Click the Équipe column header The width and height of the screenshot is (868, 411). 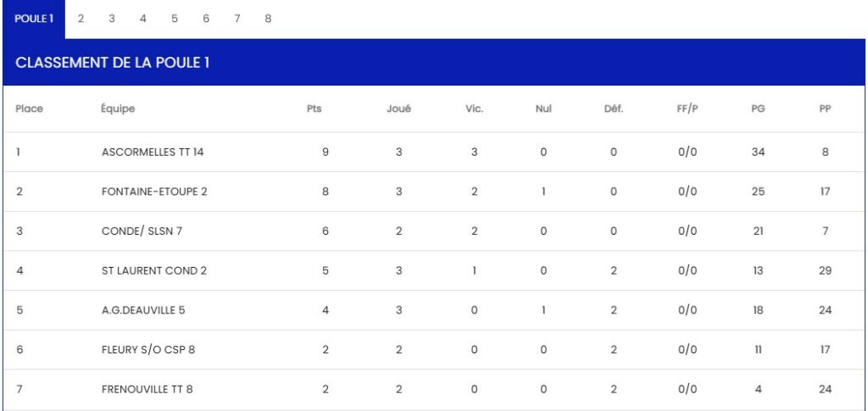(118, 108)
